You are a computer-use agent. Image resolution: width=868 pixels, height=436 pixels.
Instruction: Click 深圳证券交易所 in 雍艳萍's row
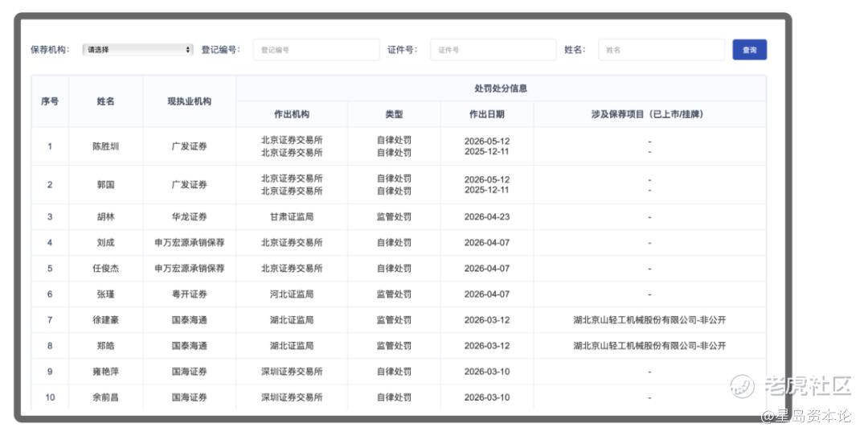[292, 371]
